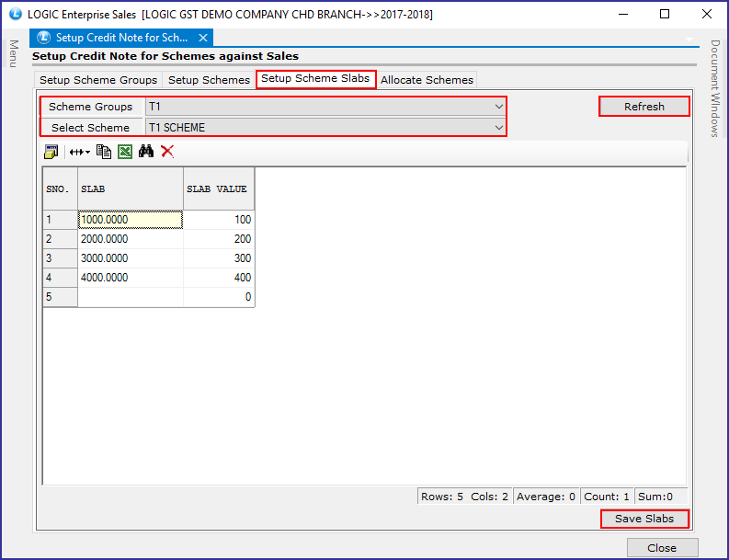Viewport: 729px width, 560px height.
Task: Click the Close button at bottom
Action: click(662, 548)
